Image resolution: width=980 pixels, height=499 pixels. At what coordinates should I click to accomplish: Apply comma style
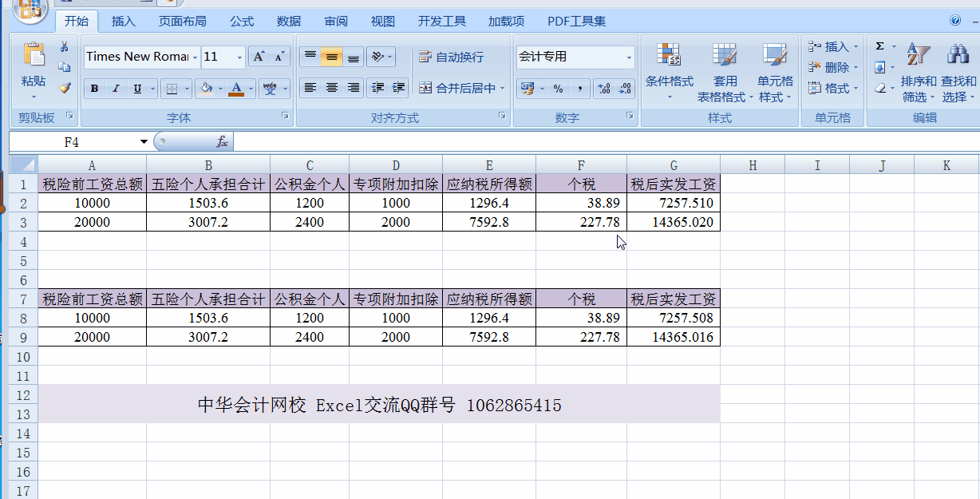(579, 88)
